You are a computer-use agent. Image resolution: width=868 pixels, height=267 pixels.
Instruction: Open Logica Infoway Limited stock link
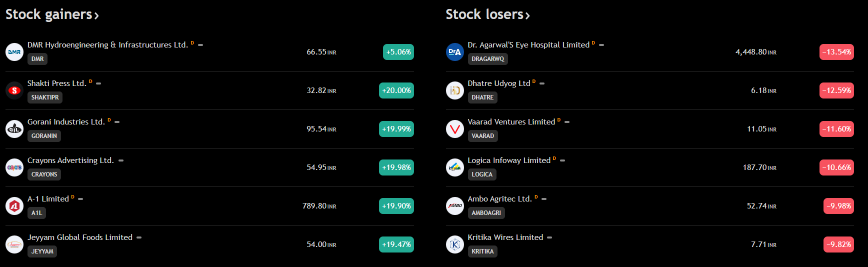point(509,160)
